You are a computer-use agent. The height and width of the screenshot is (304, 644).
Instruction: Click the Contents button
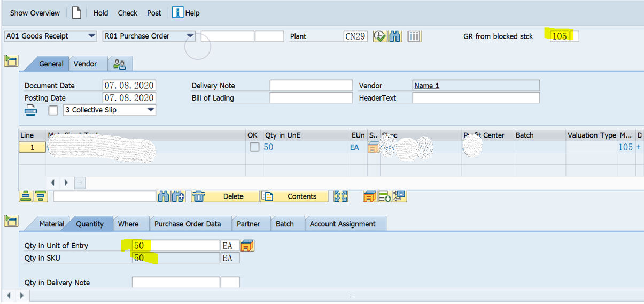(x=294, y=196)
